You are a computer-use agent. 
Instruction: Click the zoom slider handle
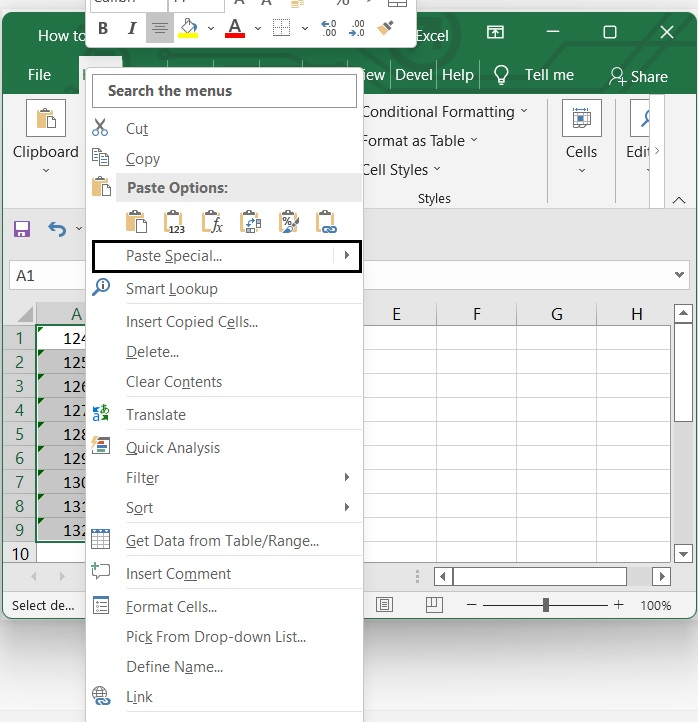[x=546, y=605]
